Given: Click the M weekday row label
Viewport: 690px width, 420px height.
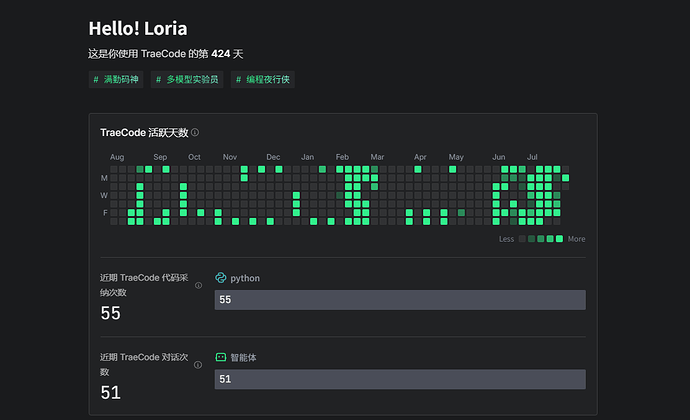Looking at the screenshot, I should tap(104, 178).
